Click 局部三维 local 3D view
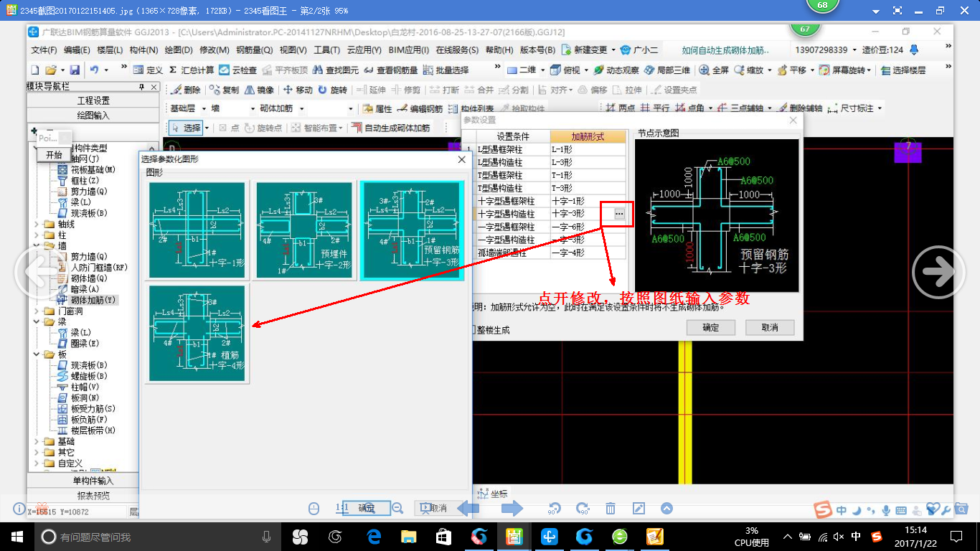This screenshot has height=551, width=980. pos(668,70)
